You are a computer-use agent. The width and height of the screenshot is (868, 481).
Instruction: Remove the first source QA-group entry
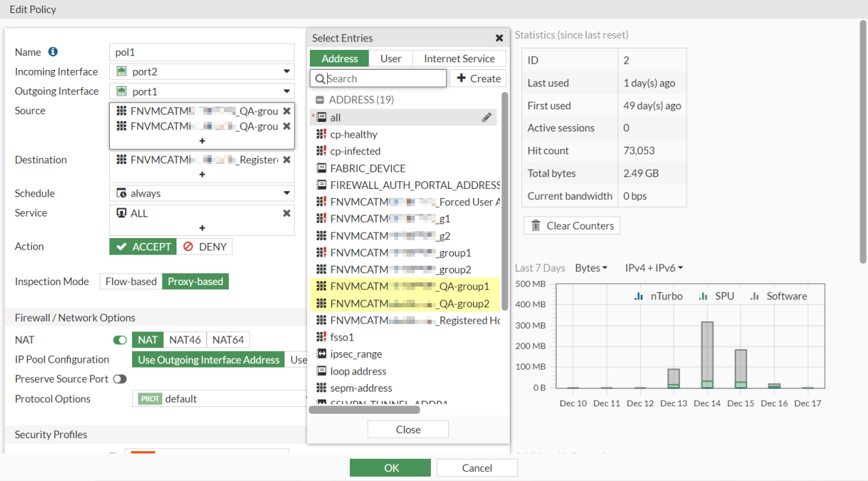(286, 111)
